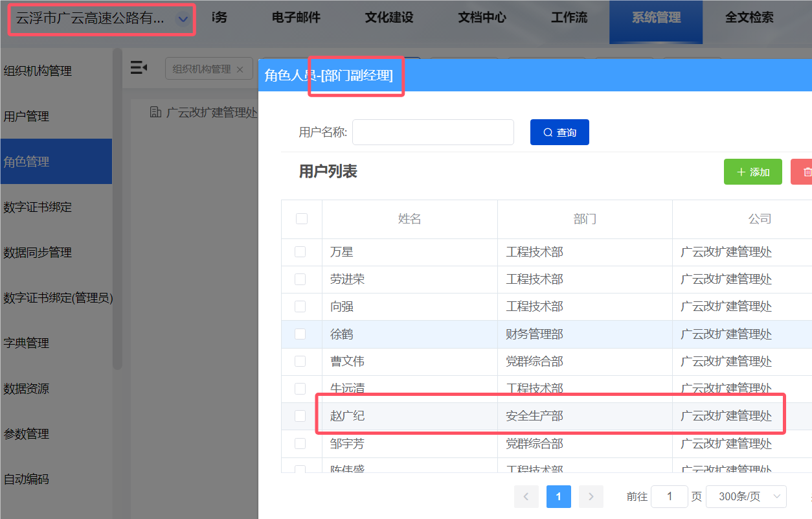The height and width of the screenshot is (519, 812).
Task: Open the 云浮市广云高速公路有... company dropdown
Action: coord(101,19)
